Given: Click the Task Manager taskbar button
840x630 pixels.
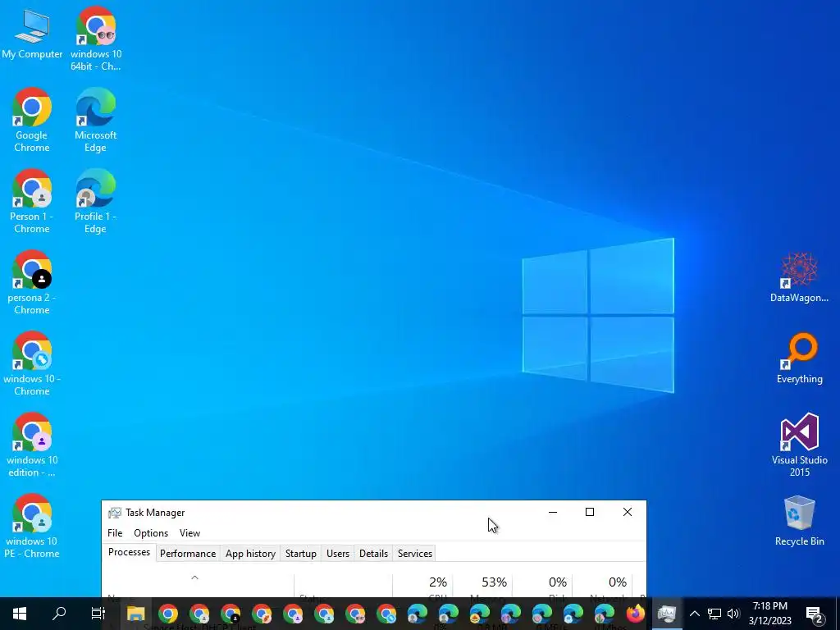Looking at the screenshot, I should pos(667,614).
